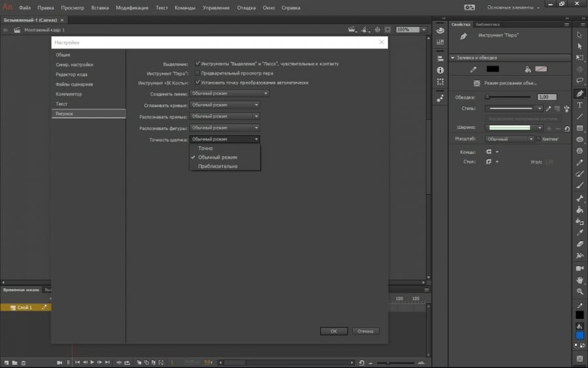Open the 'Масштаб' dropdown in Properties
This screenshot has width=588, height=368.
tap(510, 139)
